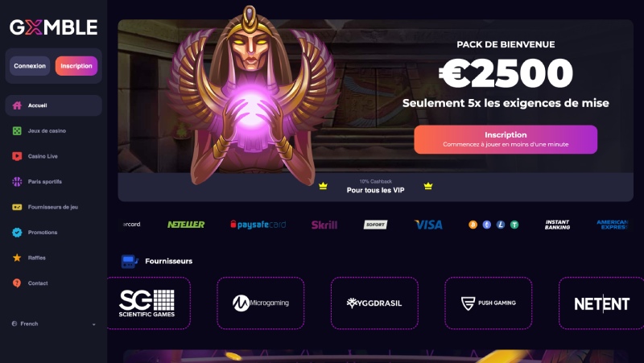Open the Yggdrasil provider card

click(374, 303)
